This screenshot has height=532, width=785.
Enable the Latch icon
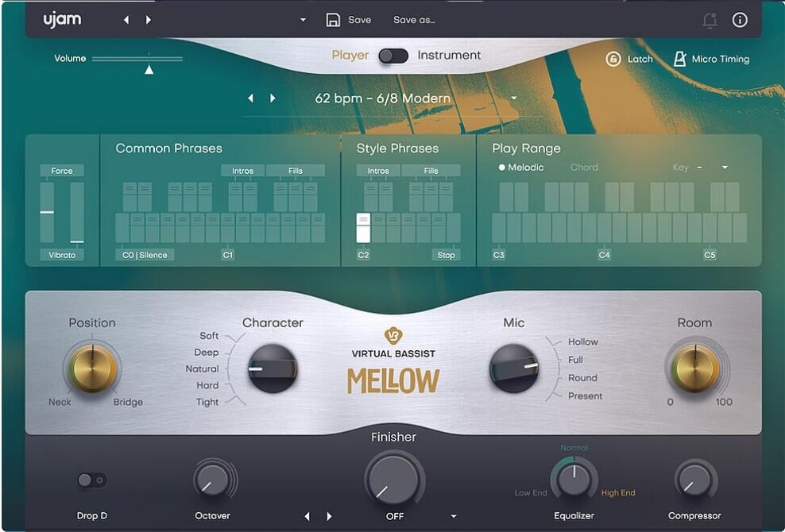[x=613, y=59]
